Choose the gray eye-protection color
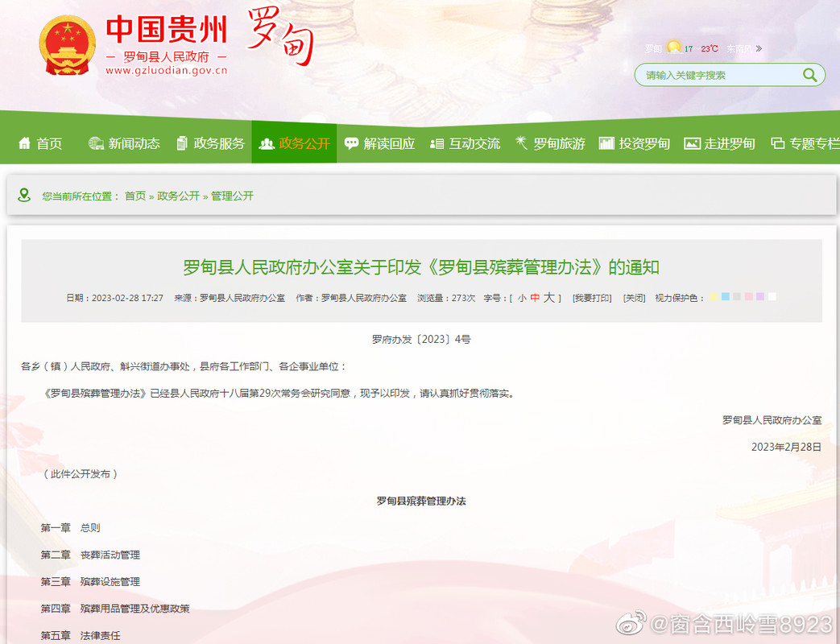Viewport: 840px width, 644px height. tap(737, 296)
